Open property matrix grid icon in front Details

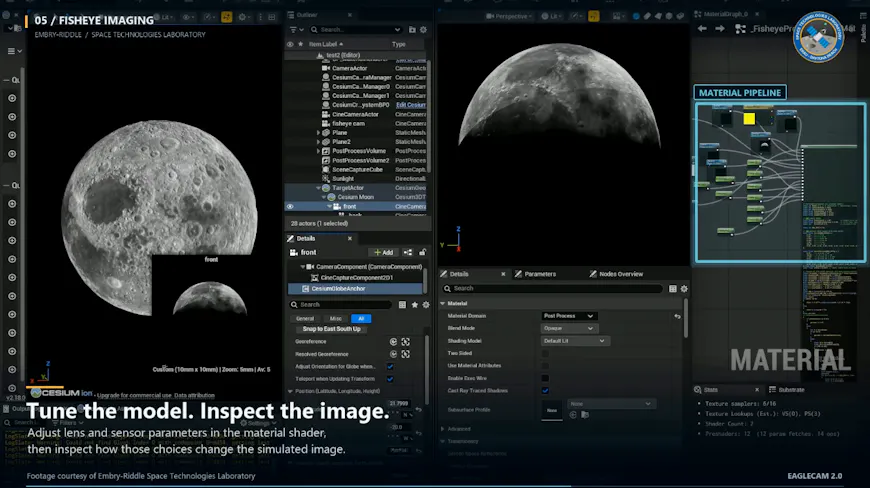pyautogui.click(x=402, y=304)
